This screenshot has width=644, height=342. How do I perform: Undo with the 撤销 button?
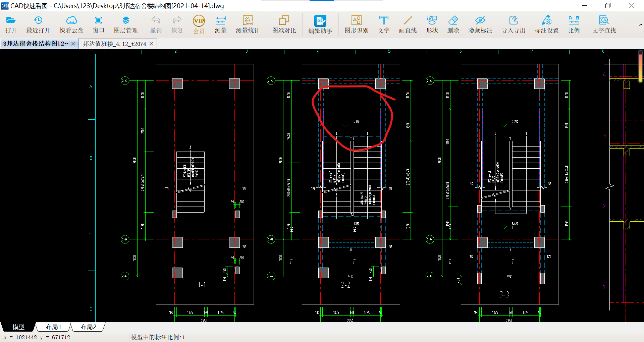156,25
